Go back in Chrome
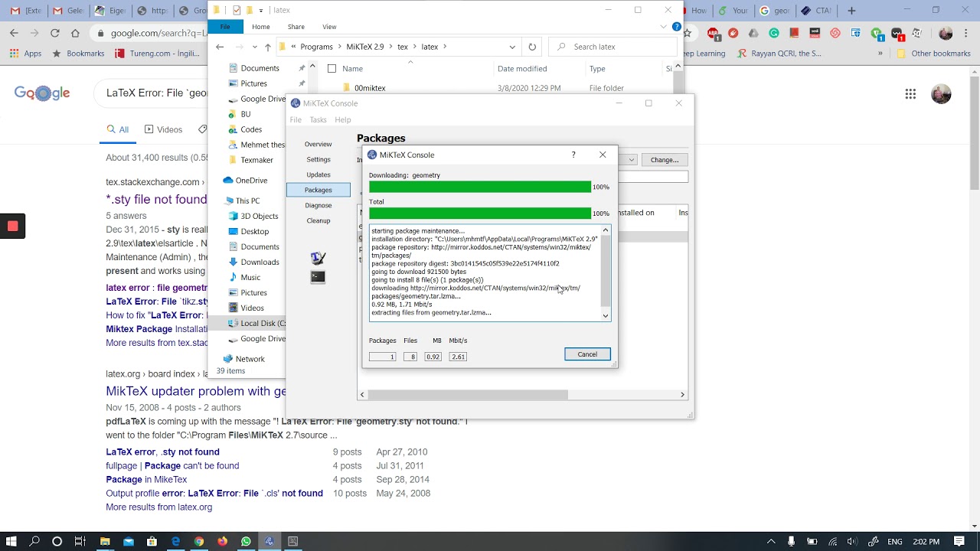 (14, 33)
